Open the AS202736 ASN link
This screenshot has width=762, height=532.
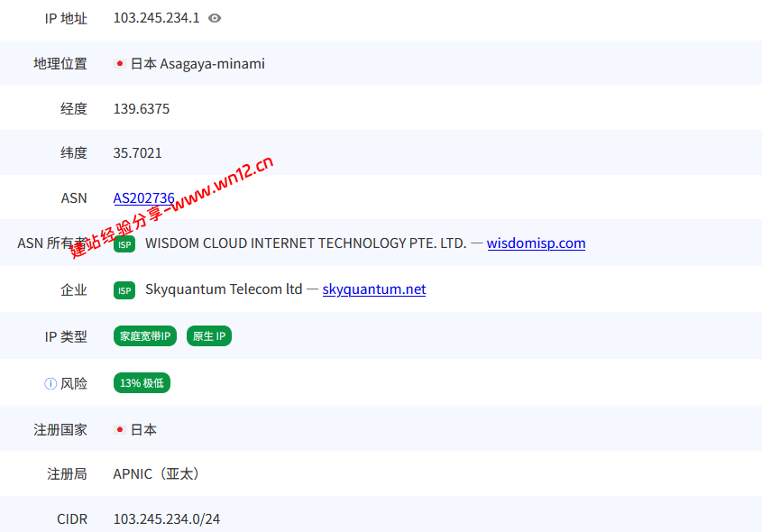coord(144,198)
